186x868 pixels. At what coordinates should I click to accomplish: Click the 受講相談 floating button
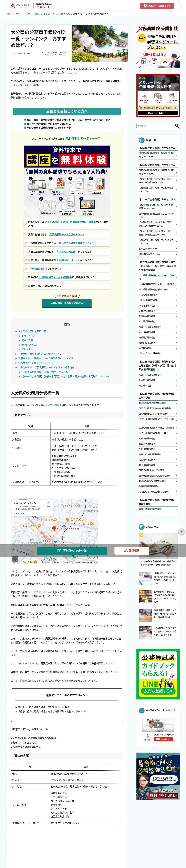132,550
